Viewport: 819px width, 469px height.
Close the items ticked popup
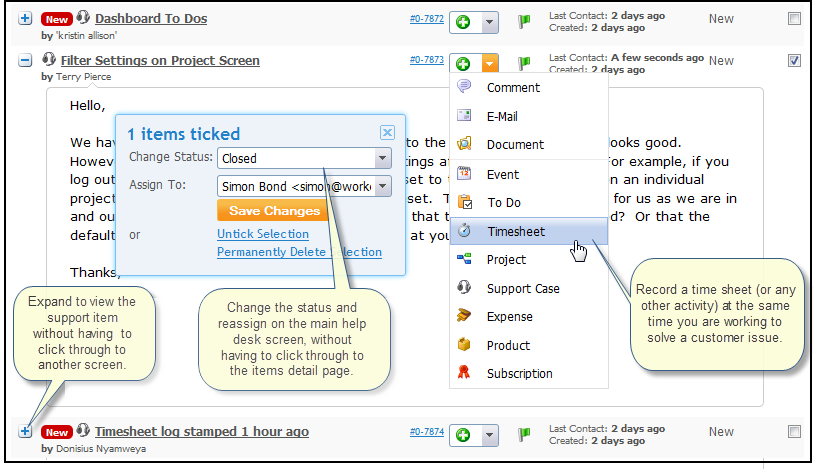(387, 132)
